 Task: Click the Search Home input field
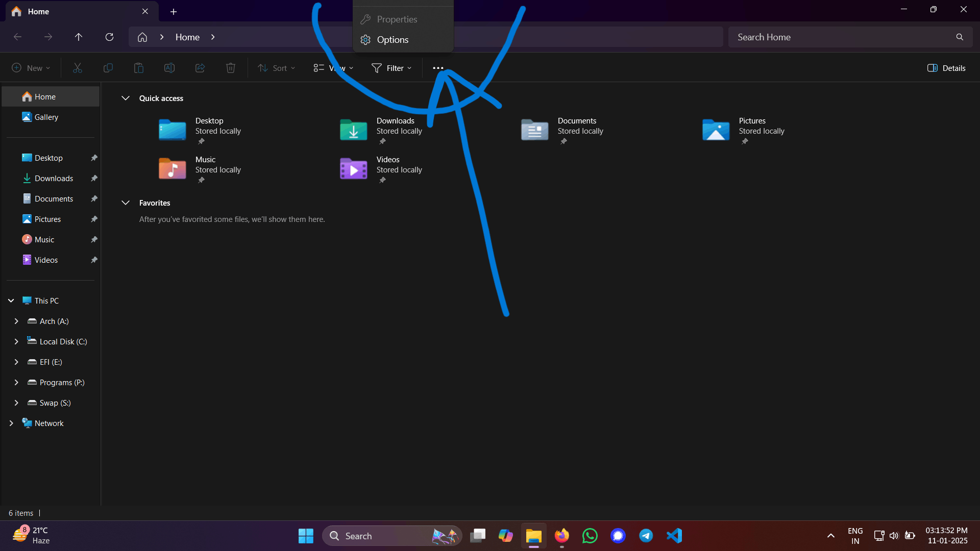pyautogui.click(x=842, y=37)
